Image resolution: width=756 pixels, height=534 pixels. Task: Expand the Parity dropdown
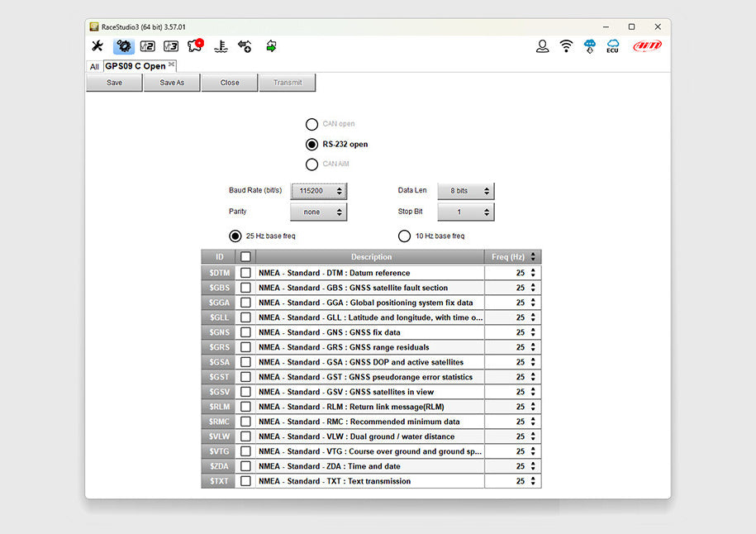point(318,212)
